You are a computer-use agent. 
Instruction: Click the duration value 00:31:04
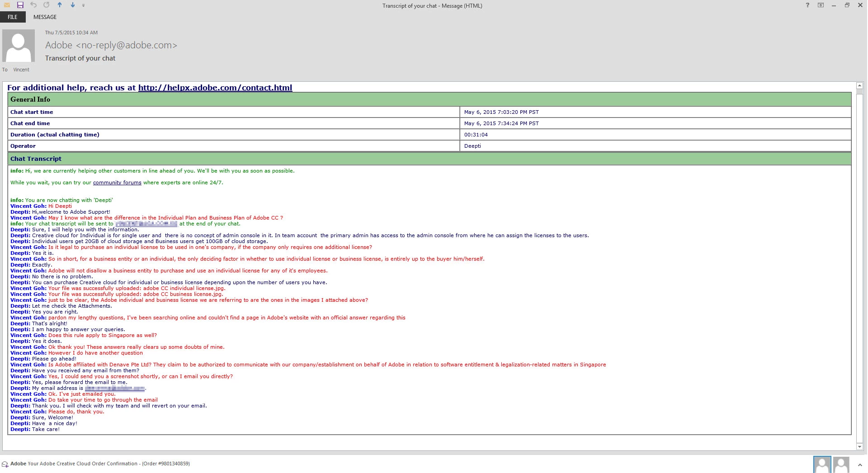[476, 135]
